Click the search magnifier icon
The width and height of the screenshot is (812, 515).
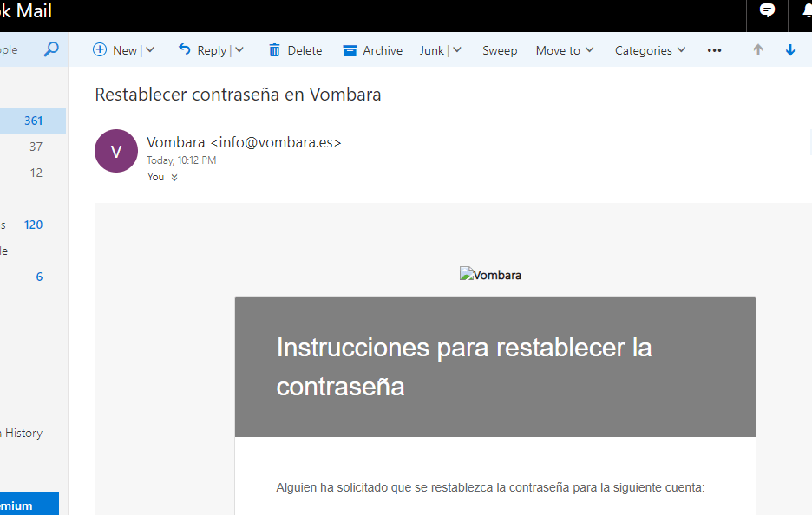coord(51,49)
